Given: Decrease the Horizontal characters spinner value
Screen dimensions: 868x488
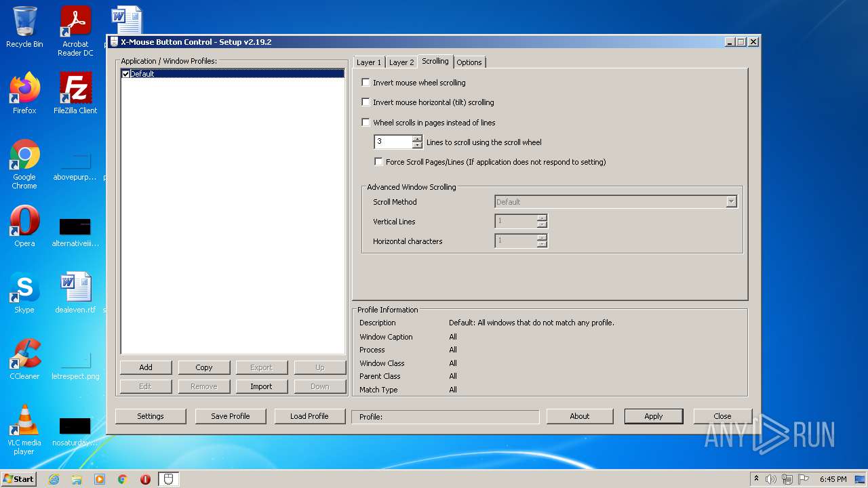Looking at the screenshot, I should (542, 244).
